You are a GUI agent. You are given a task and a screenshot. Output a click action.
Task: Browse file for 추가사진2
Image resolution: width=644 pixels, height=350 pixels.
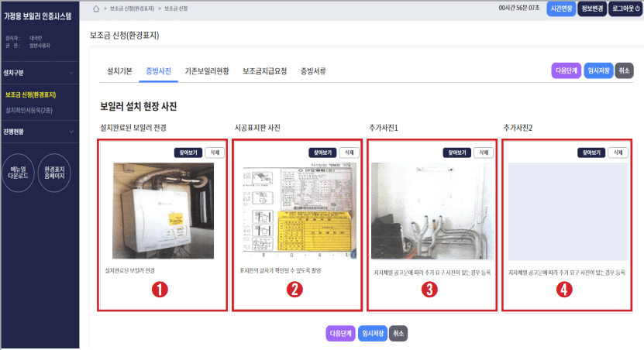tap(591, 153)
